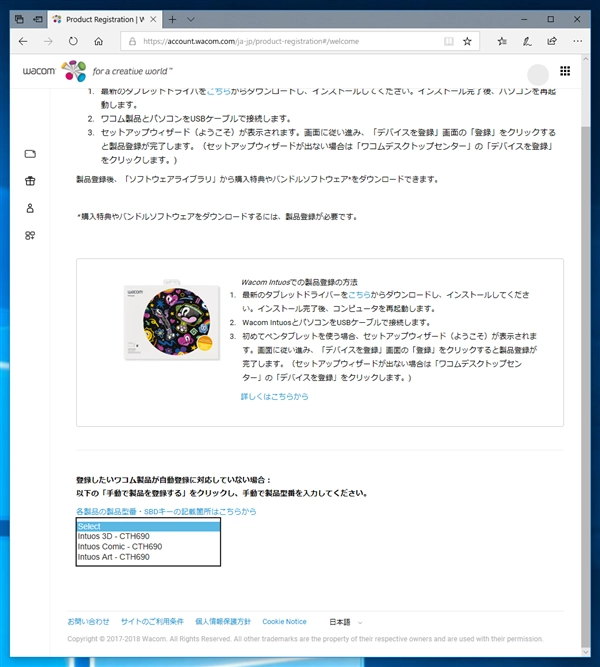Open the 各製品の製品型番・SBDキー link
This screenshot has height=667, width=600.
click(x=166, y=511)
